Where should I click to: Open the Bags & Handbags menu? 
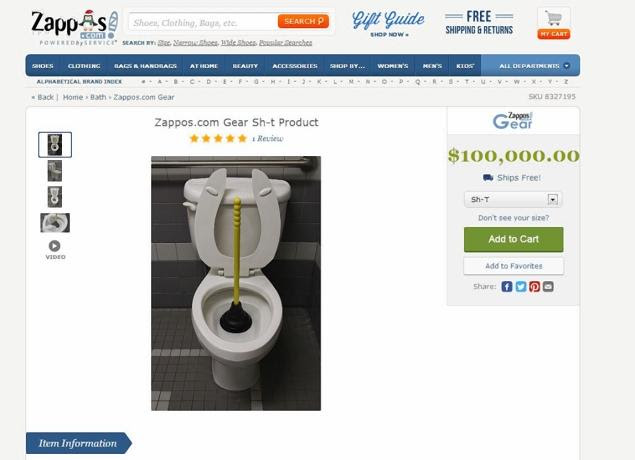pos(145,66)
